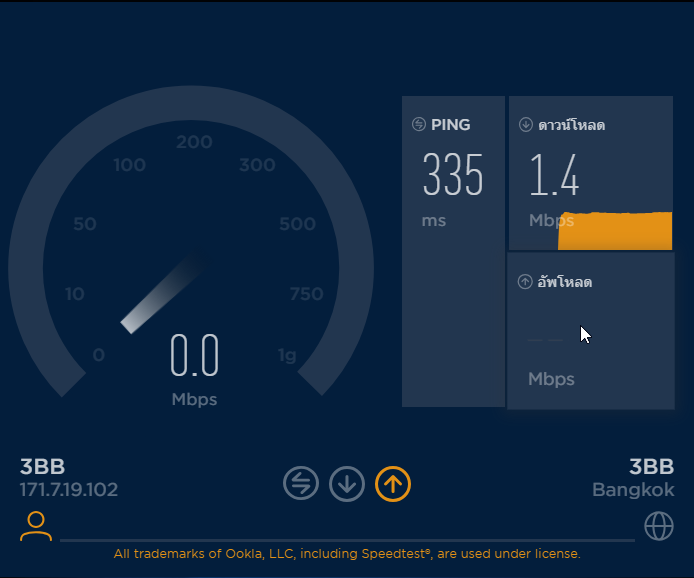Click the 0.0 gauge speed reading
The height and width of the screenshot is (578, 694).
tap(195, 355)
